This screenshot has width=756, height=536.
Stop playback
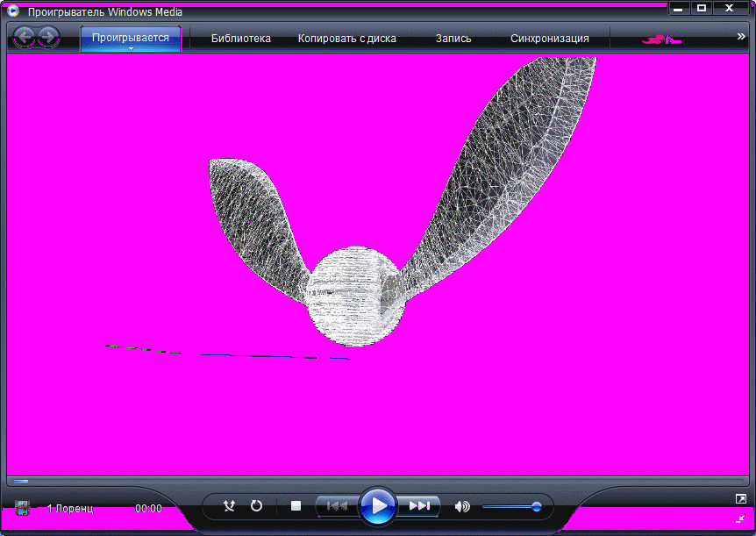coord(296,505)
